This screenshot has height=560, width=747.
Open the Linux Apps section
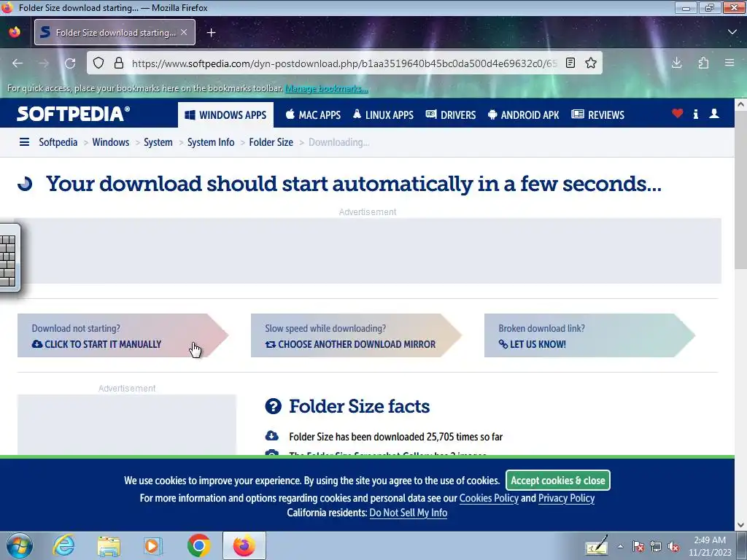pyautogui.click(x=383, y=114)
